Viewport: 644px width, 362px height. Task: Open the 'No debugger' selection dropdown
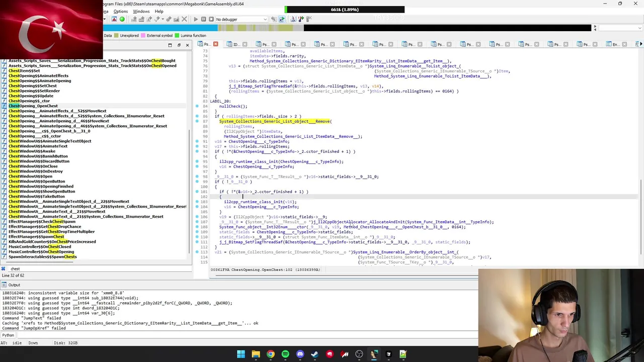click(x=242, y=19)
